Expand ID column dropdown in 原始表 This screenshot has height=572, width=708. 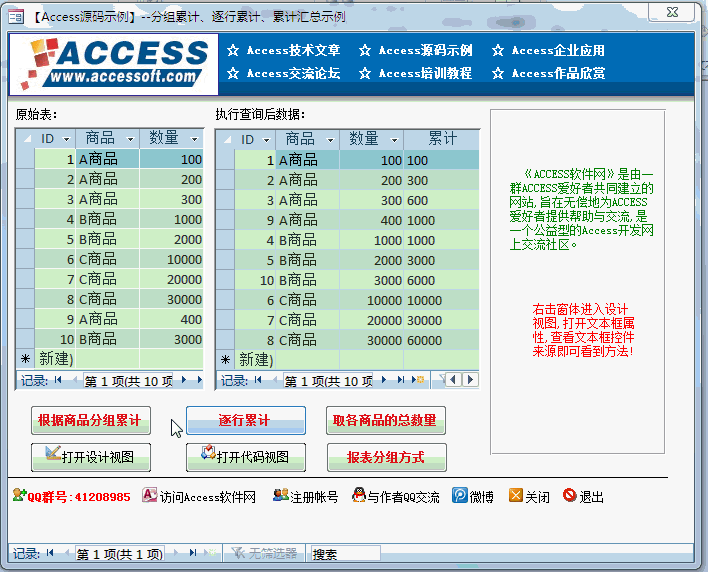[66, 139]
